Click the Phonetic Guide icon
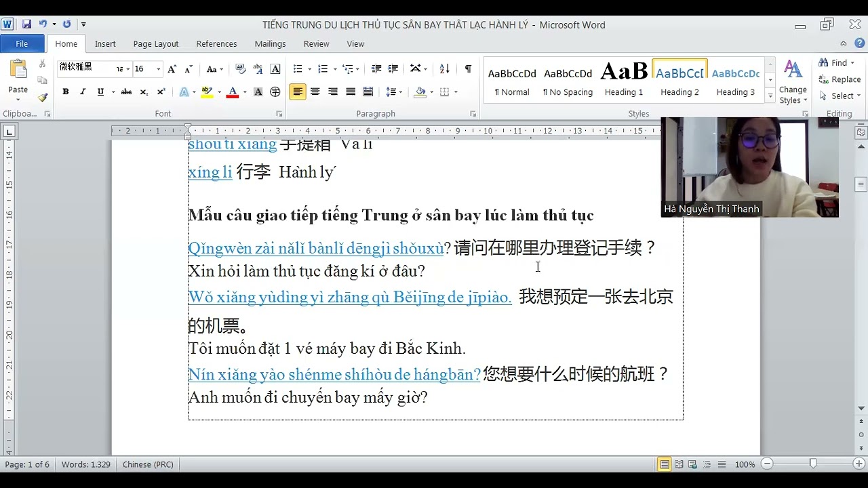 point(258,69)
